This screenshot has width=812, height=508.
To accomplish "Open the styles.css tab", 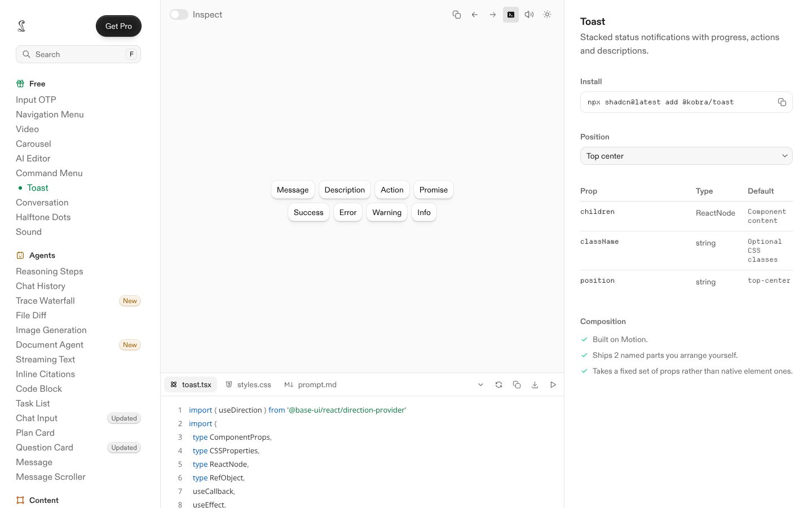I will (248, 385).
